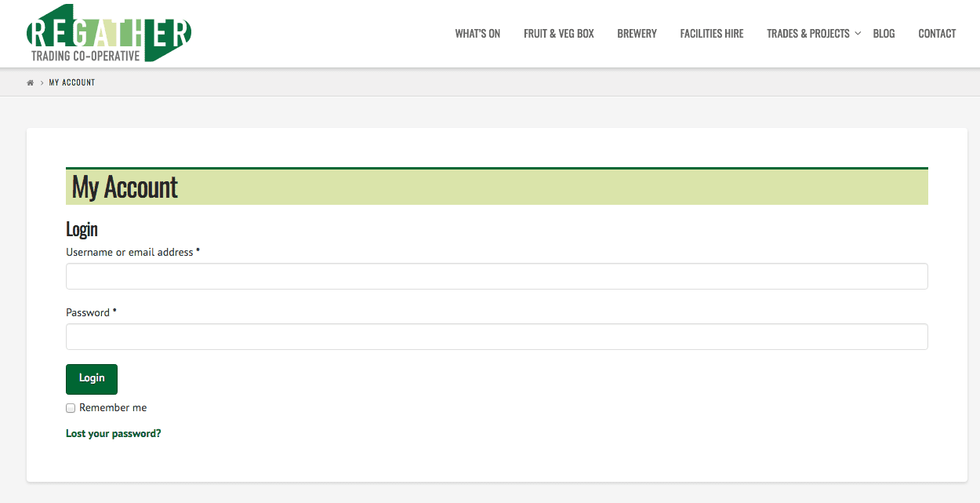
Task: Follow the Lost your password? link
Action: click(114, 433)
